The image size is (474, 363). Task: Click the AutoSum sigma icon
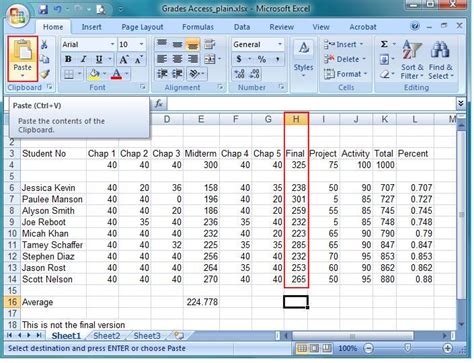coord(384,44)
